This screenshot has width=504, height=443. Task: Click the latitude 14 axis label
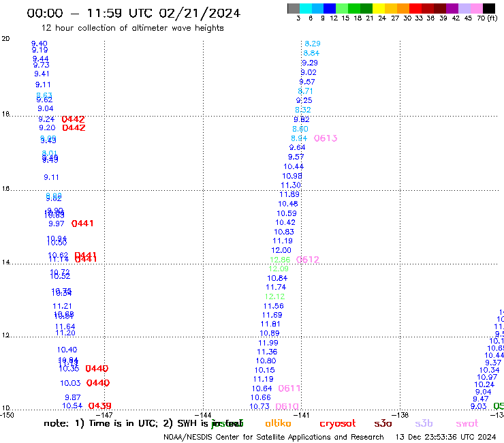tap(5, 262)
